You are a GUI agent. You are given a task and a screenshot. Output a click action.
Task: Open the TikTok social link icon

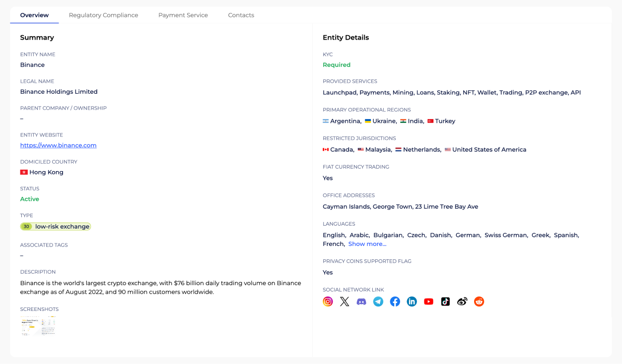click(x=445, y=302)
